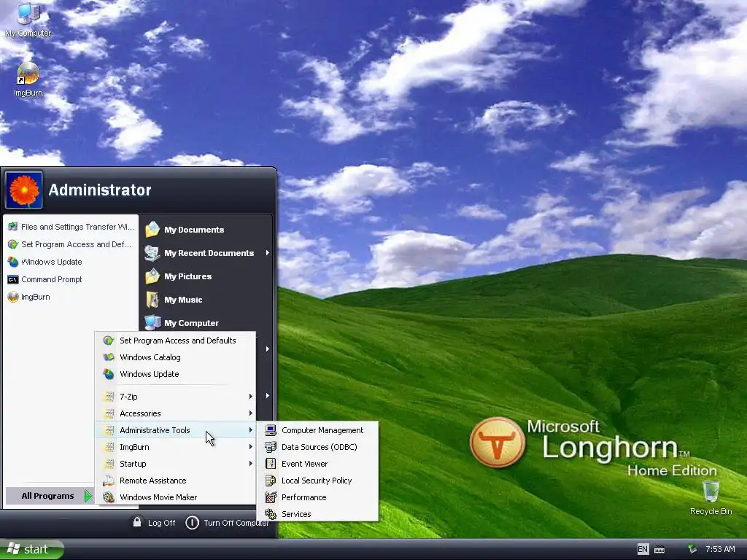Click the keyboard icon in system tray
Image resolution: width=747 pixels, height=560 pixels.
(x=659, y=550)
